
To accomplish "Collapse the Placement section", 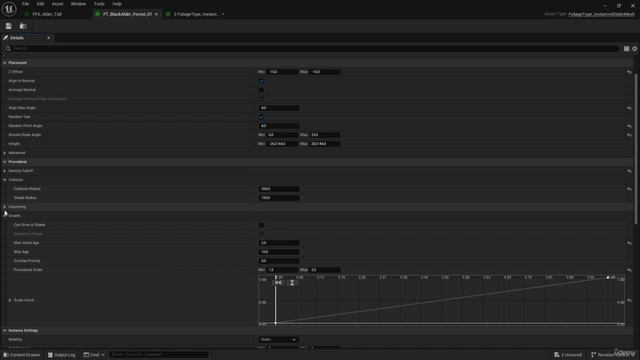I will (x=4, y=63).
